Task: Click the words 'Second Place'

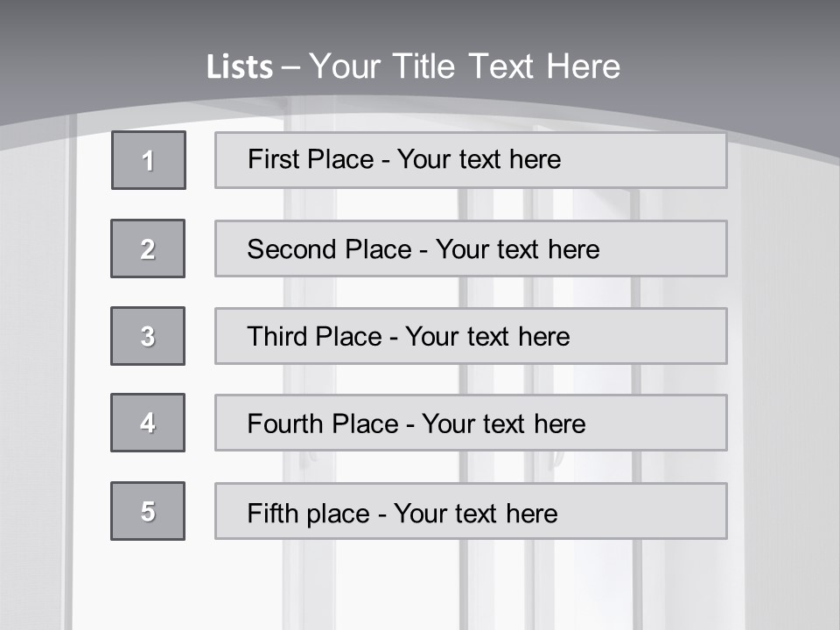Action: click(x=330, y=249)
